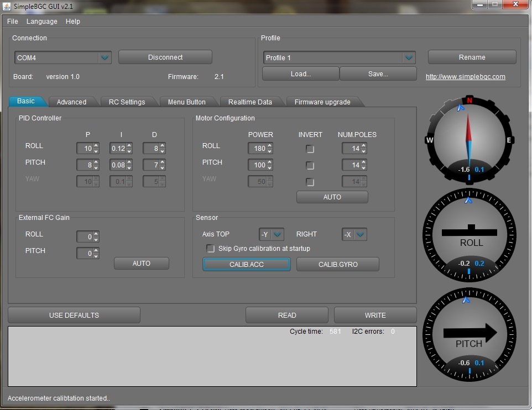Toggle ROLL motor INVERT checkbox

click(x=310, y=149)
